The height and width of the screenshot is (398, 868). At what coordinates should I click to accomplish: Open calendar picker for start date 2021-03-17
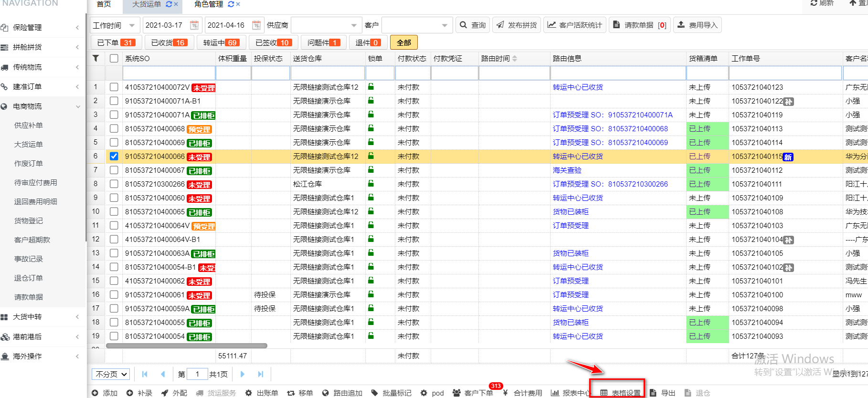click(194, 25)
